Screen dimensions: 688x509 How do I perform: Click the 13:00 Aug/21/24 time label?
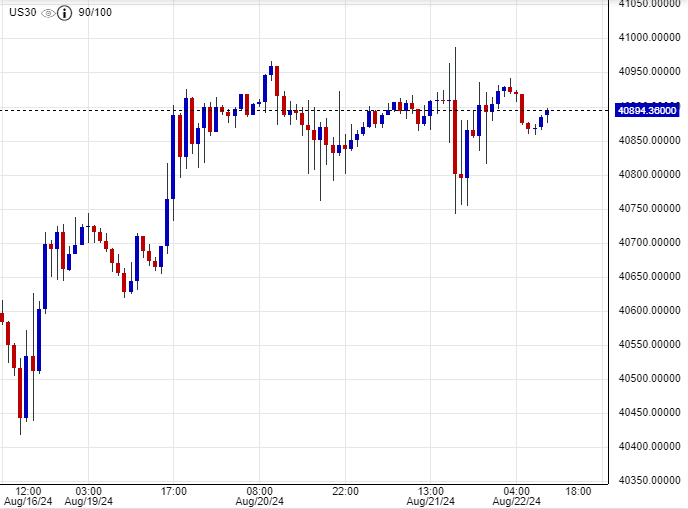(x=430, y=496)
